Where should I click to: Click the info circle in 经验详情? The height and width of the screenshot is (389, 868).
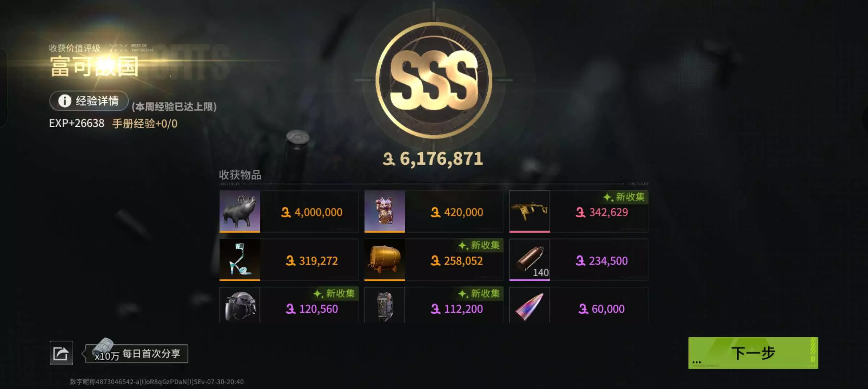[x=65, y=101]
